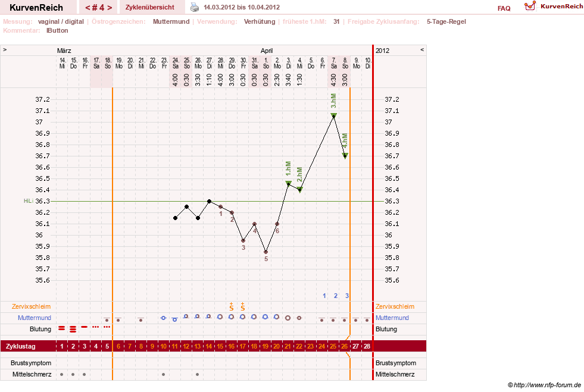Screen dimensions: 584x392
Task: Click the printer icon
Action: coord(195,7)
